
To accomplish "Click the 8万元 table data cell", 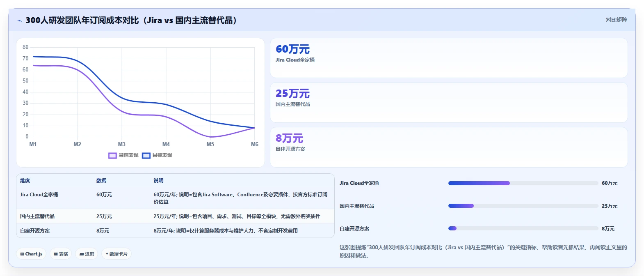I will coord(103,231).
